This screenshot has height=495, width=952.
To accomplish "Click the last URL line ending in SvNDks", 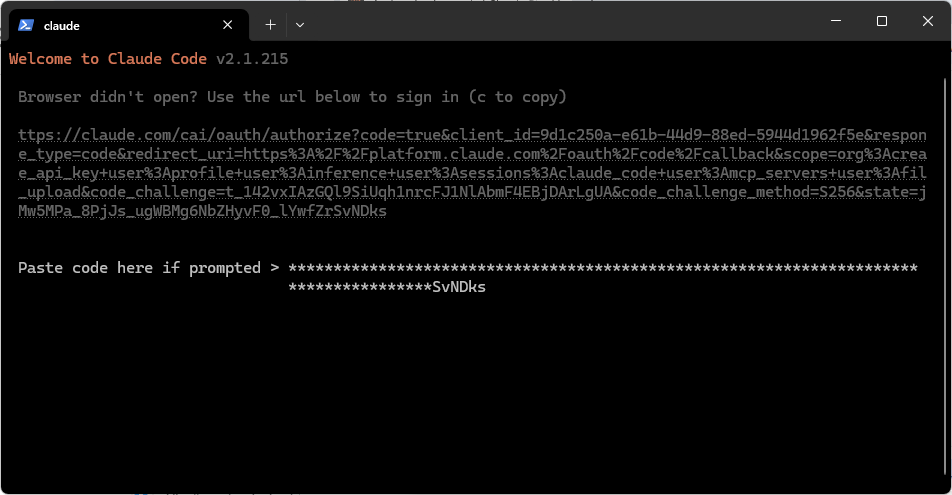I will pos(202,211).
